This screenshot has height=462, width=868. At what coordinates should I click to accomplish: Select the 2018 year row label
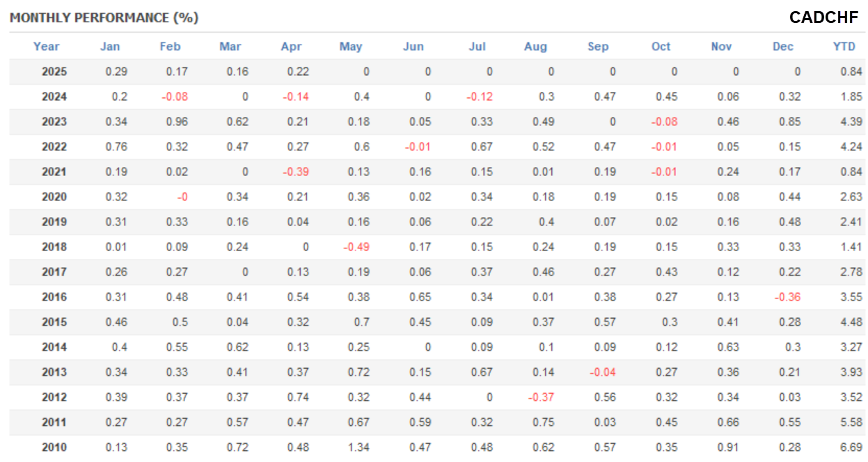54,247
